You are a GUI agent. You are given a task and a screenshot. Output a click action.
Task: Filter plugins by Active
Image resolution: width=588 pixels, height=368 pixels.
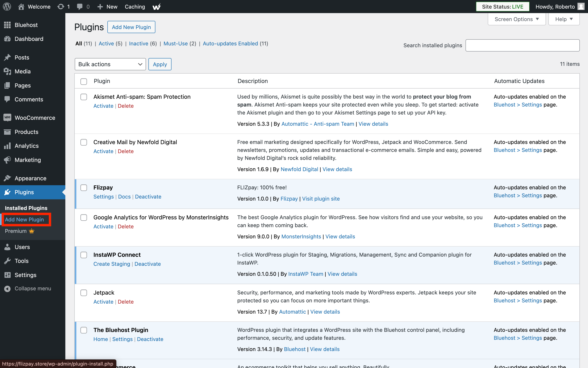tap(106, 44)
